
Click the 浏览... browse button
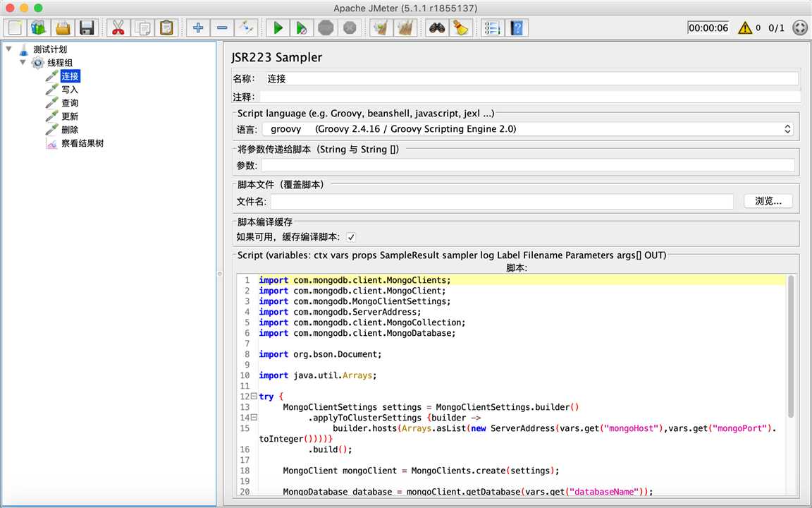click(x=768, y=201)
